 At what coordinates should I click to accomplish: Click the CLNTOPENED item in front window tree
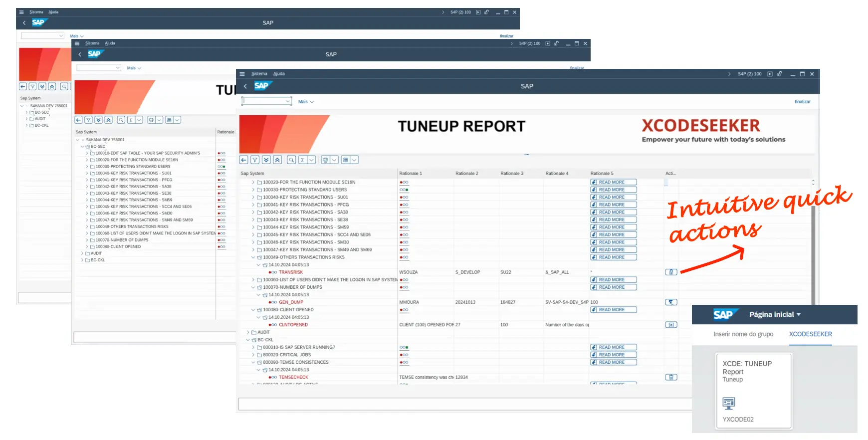point(293,325)
